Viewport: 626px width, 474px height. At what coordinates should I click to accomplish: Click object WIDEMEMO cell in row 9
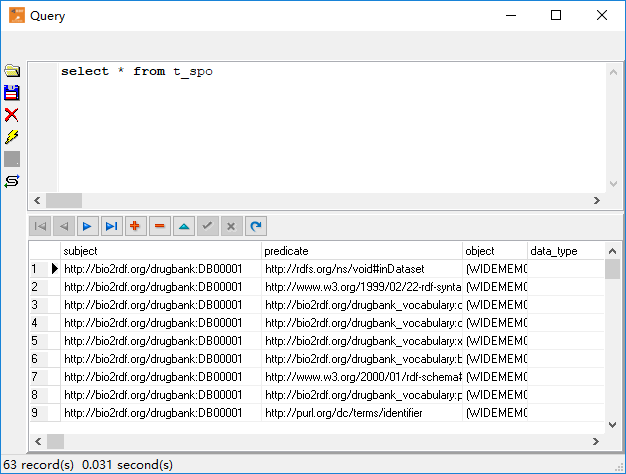pyautogui.click(x=495, y=413)
